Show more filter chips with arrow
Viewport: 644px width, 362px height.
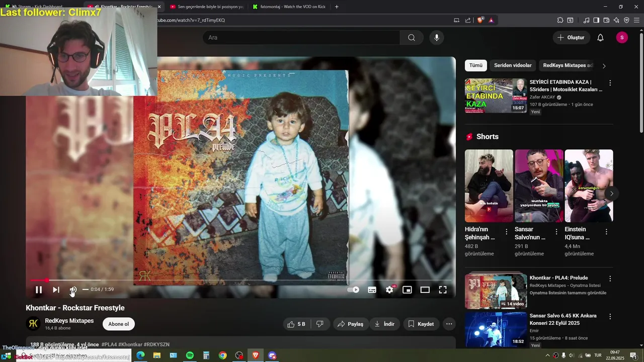pos(604,66)
